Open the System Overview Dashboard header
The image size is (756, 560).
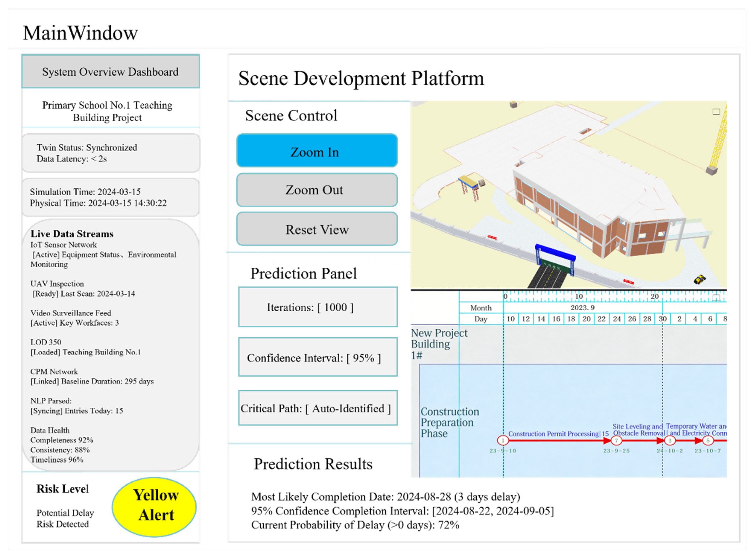110,72
